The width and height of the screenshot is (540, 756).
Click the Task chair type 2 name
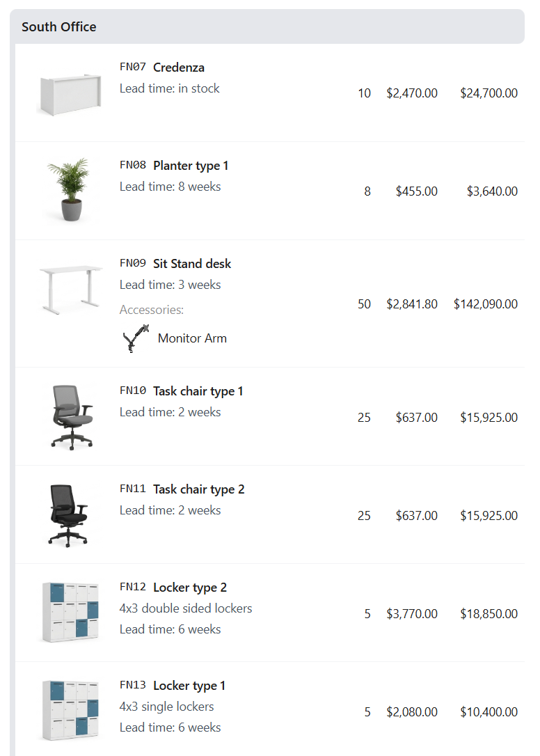click(199, 489)
